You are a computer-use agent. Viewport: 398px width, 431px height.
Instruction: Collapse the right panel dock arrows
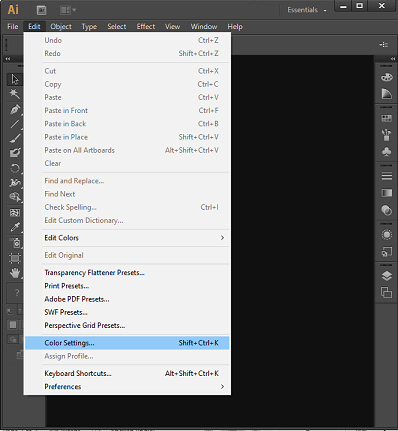click(x=393, y=59)
